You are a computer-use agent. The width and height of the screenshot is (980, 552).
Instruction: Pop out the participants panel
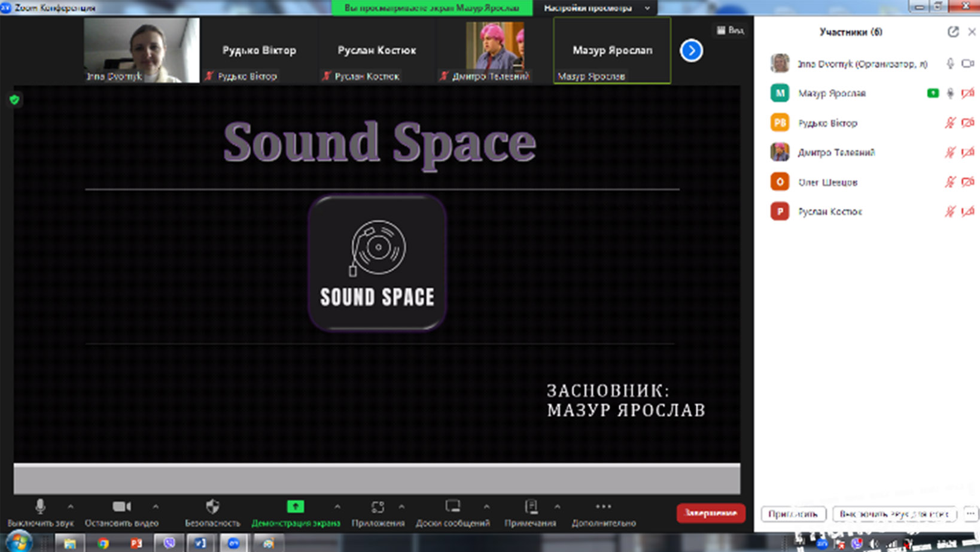953,32
